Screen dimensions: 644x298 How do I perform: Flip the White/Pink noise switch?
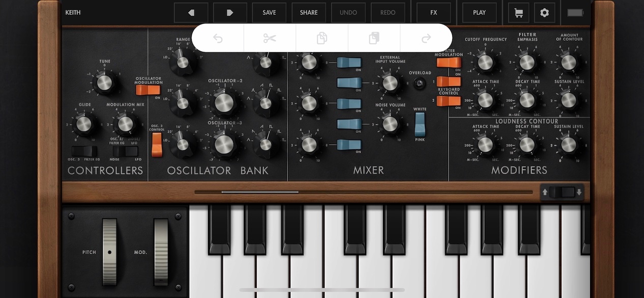tap(420, 124)
